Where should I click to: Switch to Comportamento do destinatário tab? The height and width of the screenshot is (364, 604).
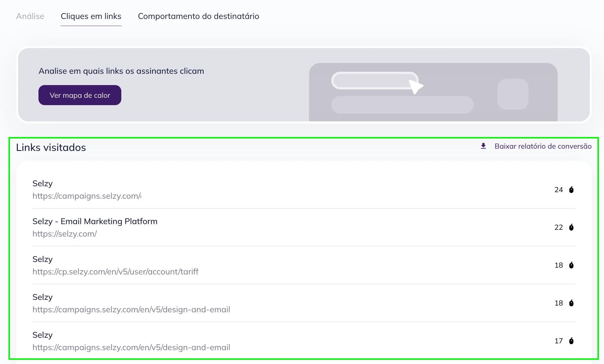click(199, 16)
